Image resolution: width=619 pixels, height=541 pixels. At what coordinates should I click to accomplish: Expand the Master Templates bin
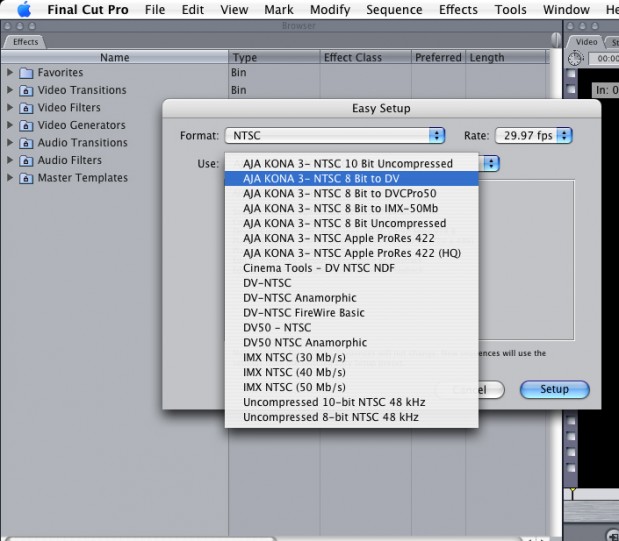click(x=10, y=178)
